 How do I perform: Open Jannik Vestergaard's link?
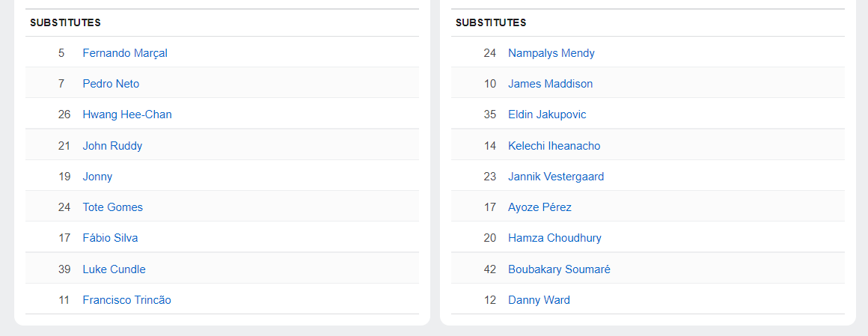tap(556, 177)
